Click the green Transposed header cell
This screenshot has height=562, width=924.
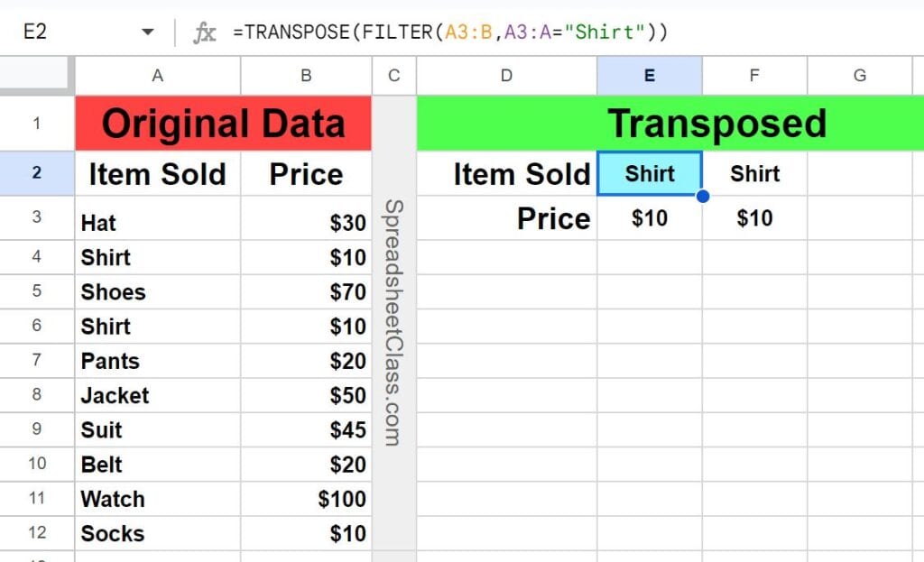[670, 123]
